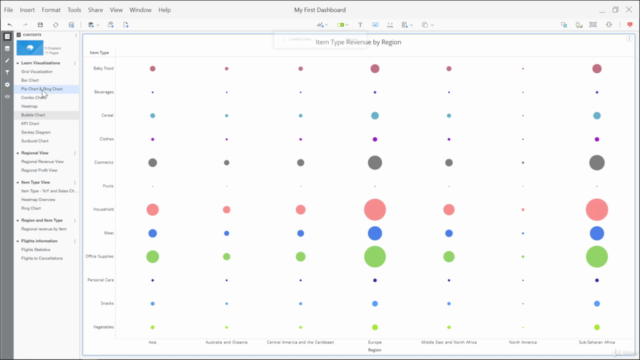This screenshot has width=640, height=360.
Task: Collapse the Regional View chapter
Action: (x=18, y=153)
